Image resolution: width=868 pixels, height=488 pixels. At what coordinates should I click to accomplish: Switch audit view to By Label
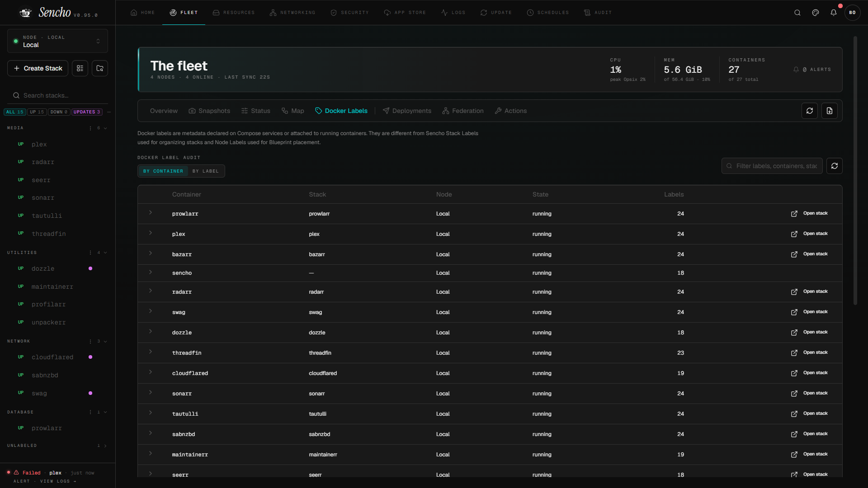(206, 171)
